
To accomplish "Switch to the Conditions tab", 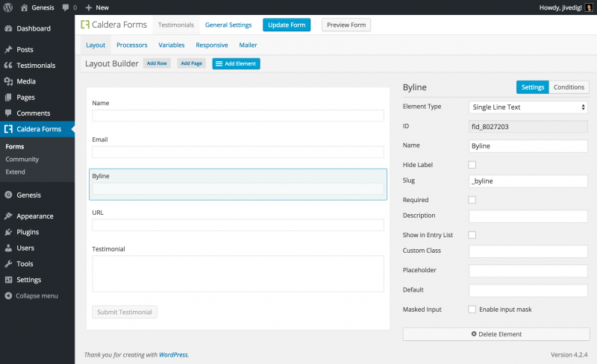I will 569,87.
